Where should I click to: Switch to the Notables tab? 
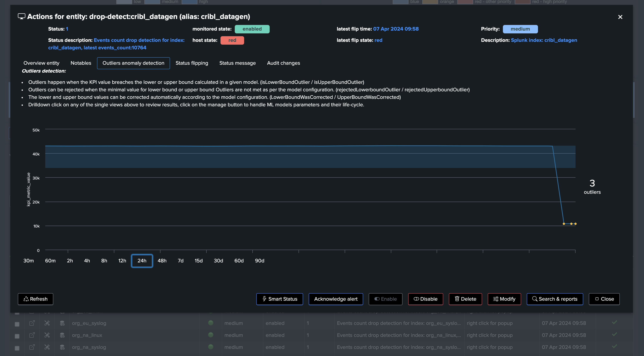coord(81,63)
